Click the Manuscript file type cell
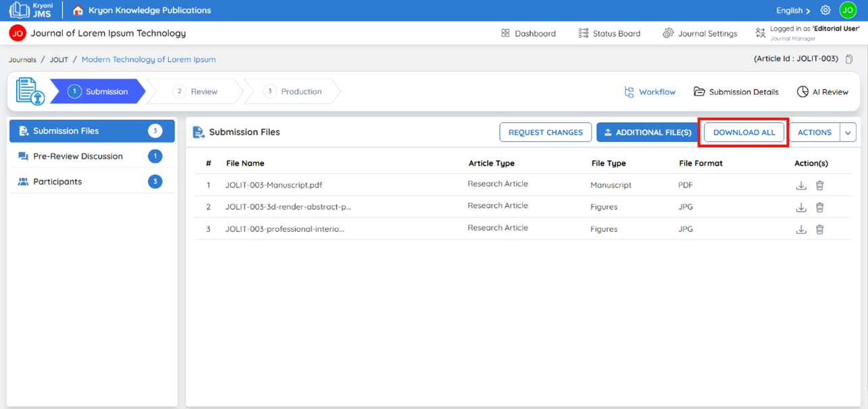Screen dimensions: 868x409 [x=611, y=185]
